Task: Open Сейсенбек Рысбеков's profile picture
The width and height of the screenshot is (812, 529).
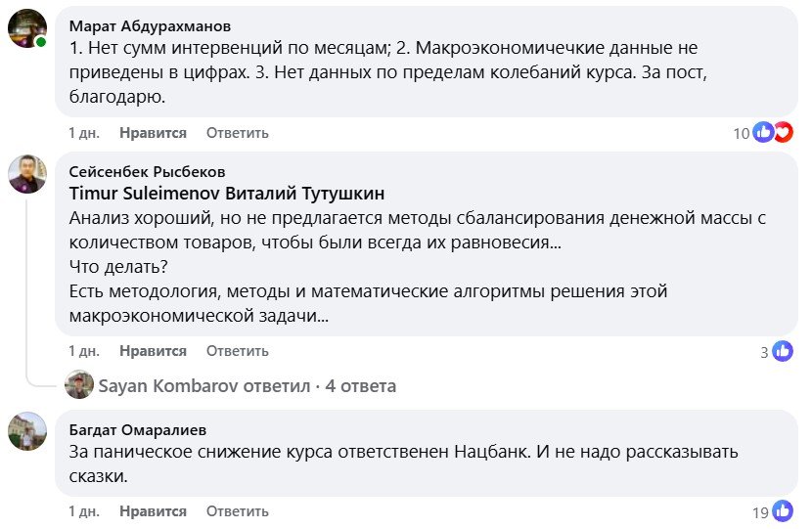Action: tap(27, 174)
